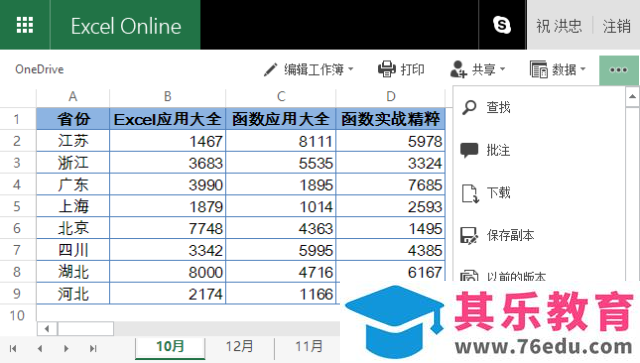640x363 pixels.
Task: Click header cell Excel应用大全
Action: point(167,119)
